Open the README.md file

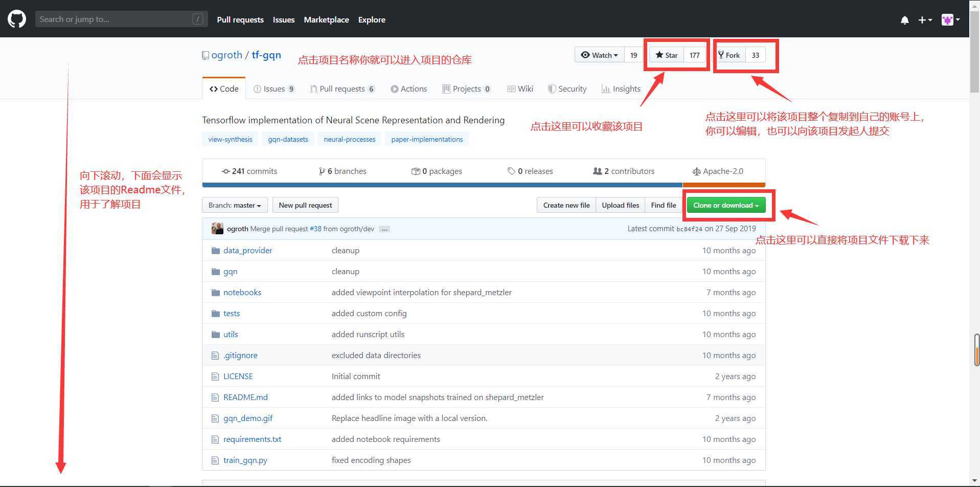point(245,397)
